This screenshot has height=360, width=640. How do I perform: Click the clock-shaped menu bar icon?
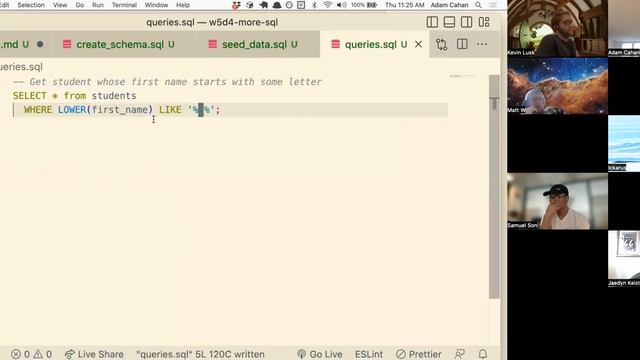289,5
